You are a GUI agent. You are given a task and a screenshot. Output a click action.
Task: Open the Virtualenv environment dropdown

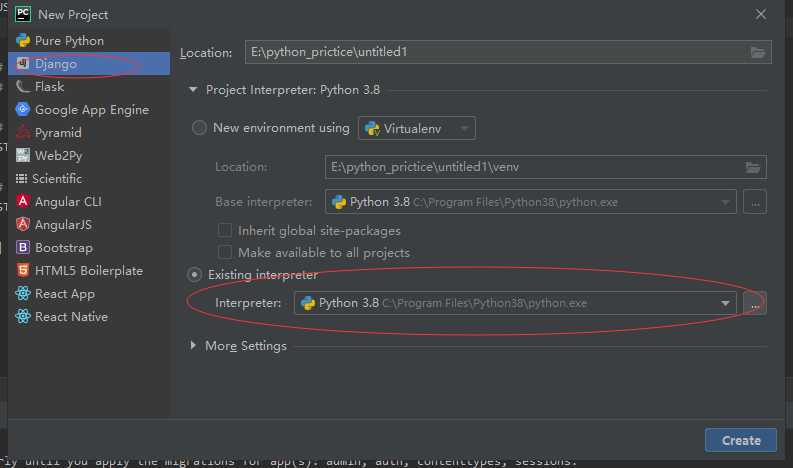coord(417,129)
